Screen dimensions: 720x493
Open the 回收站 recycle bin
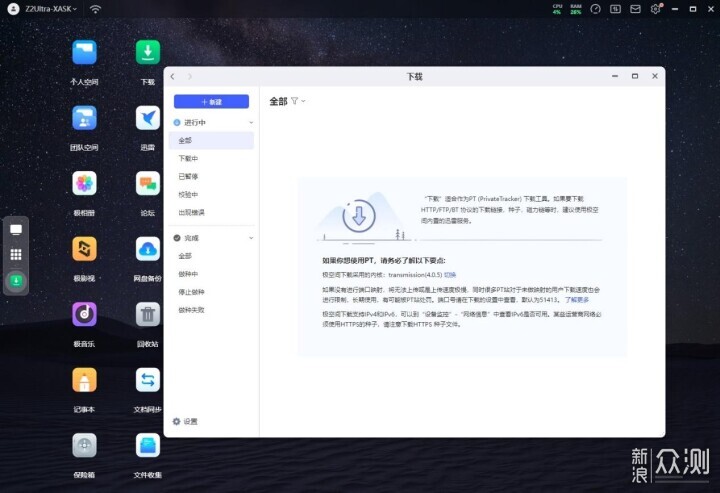[148, 314]
